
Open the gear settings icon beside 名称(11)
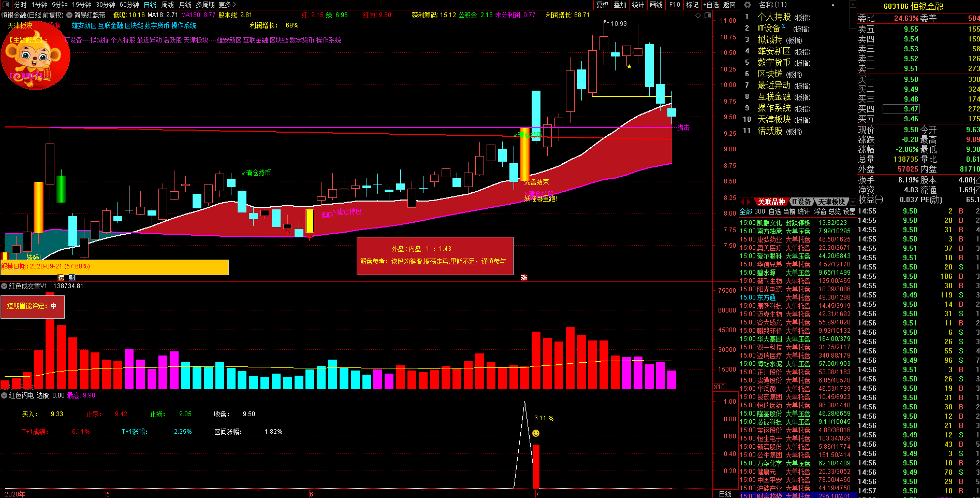(747, 5)
